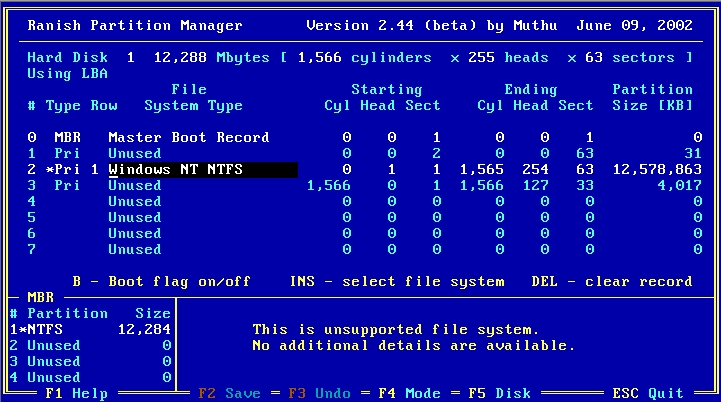Click the 'File System Type' column header
Screen dimensions: 721x402
[x=193, y=98]
